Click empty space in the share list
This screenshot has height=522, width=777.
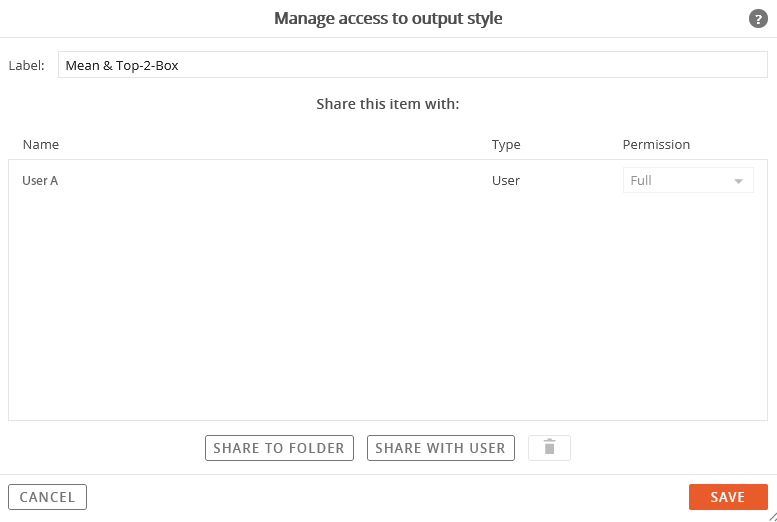click(388, 307)
